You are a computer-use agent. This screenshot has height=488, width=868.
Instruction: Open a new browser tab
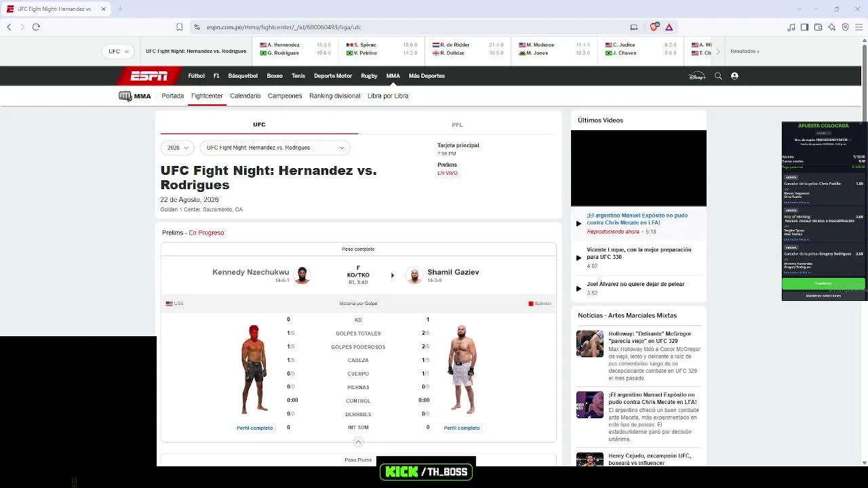click(120, 9)
